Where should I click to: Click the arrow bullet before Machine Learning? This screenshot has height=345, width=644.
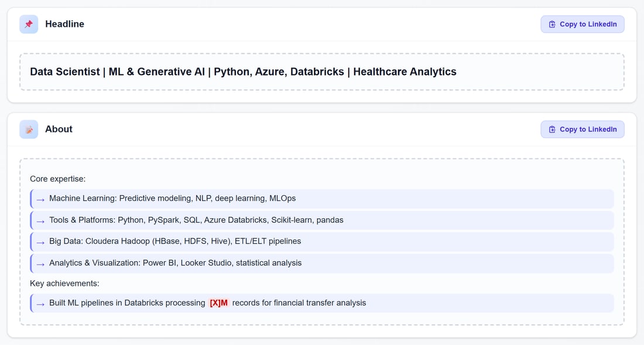pyautogui.click(x=40, y=200)
